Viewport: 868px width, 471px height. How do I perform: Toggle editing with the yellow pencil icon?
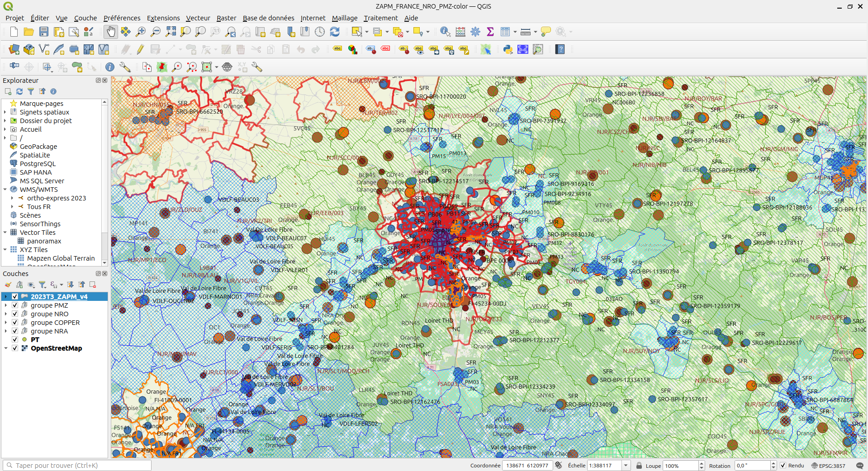tap(141, 49)
